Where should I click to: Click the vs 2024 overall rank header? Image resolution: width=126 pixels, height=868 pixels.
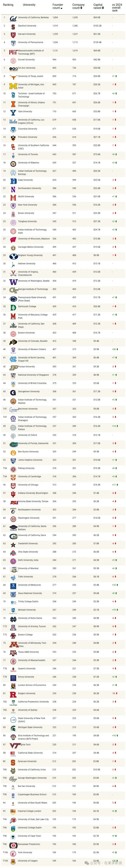(x=117, y=8)
